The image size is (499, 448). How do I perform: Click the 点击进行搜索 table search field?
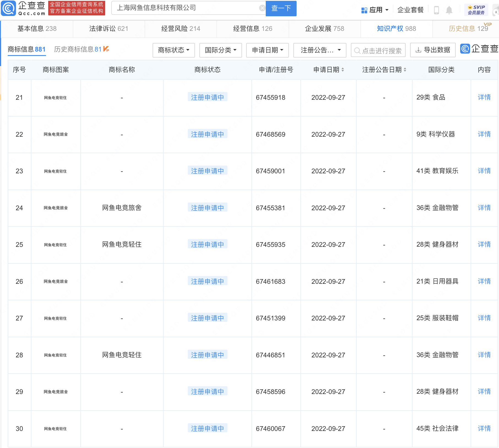click(378, 50)
